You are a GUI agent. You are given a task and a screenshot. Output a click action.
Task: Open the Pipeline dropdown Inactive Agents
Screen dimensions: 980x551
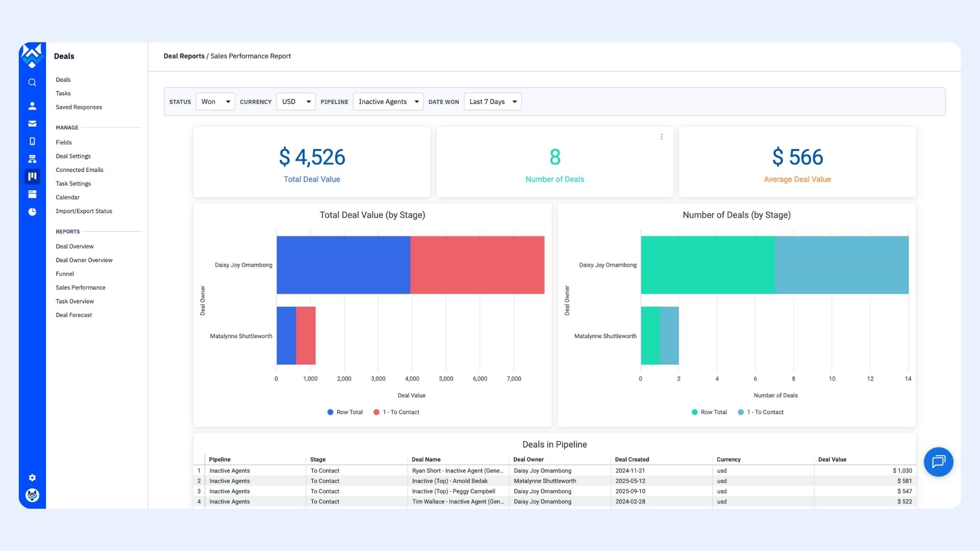(x=387, y=102)
